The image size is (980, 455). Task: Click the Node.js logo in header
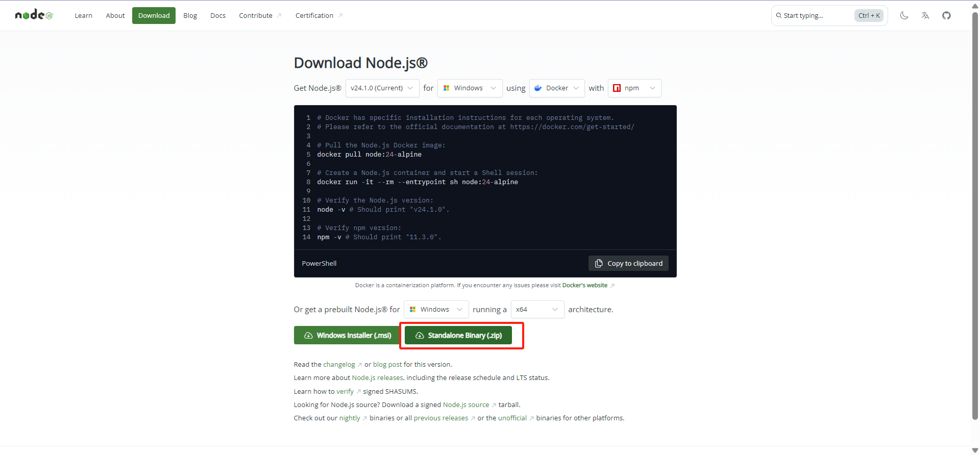[x=34, y=15]
